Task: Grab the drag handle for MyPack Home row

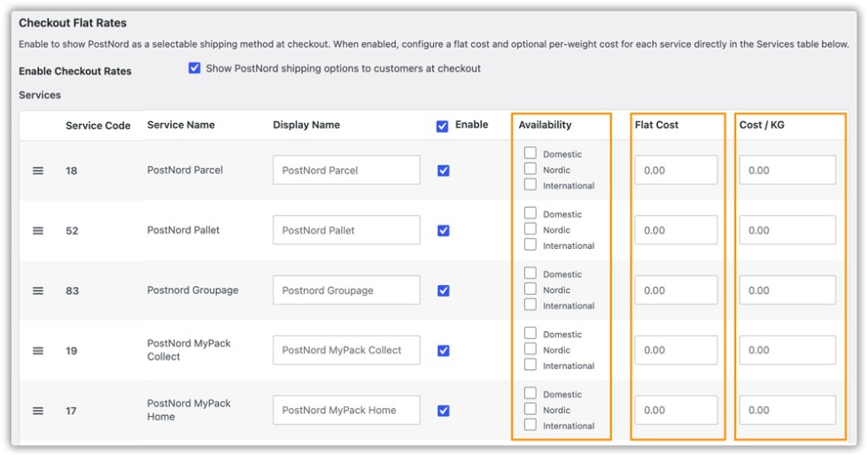Action: coord(37,411)
